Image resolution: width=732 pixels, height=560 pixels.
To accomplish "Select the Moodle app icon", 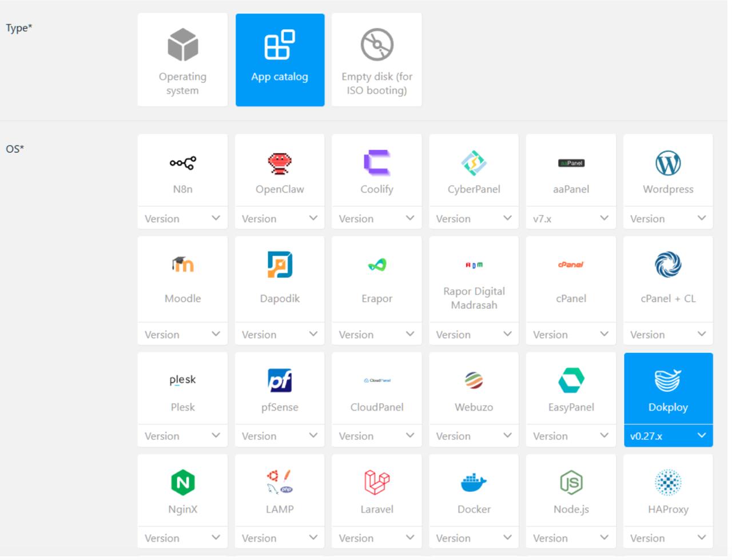I will click(x=182, y=264).
